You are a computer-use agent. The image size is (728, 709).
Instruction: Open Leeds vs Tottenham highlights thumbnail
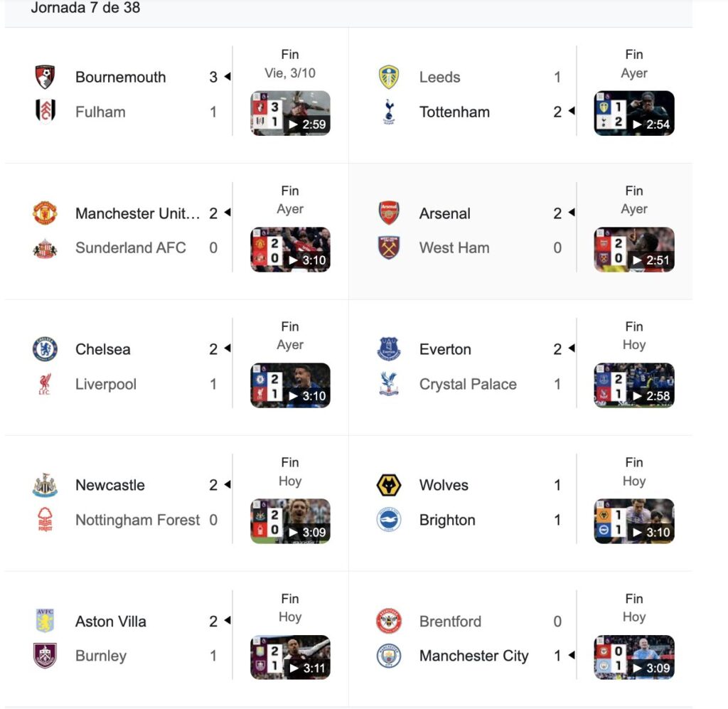pos(634,113)
